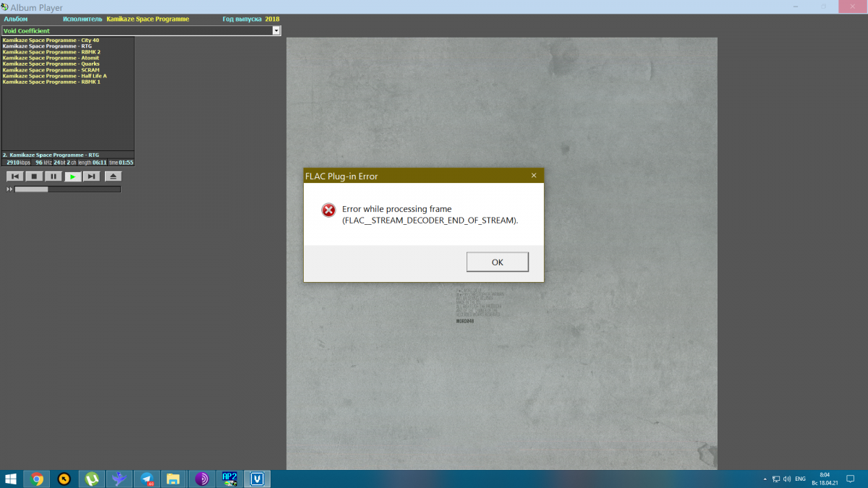Image resolution: width=868 pixels, height=488 pixels.
Task: Click the 96 kHz sample rate readout
Action: tap(43, 163)
